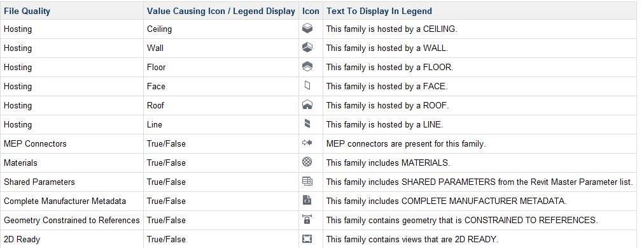Select the constrained geometry lock icon
The image size is (644, 248).
[307, 219]
